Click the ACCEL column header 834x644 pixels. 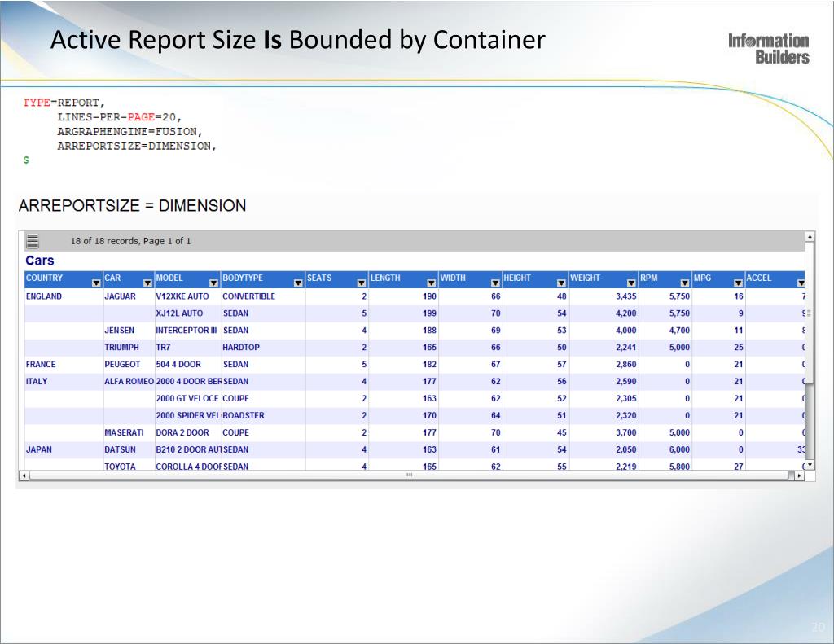(775, 278)
